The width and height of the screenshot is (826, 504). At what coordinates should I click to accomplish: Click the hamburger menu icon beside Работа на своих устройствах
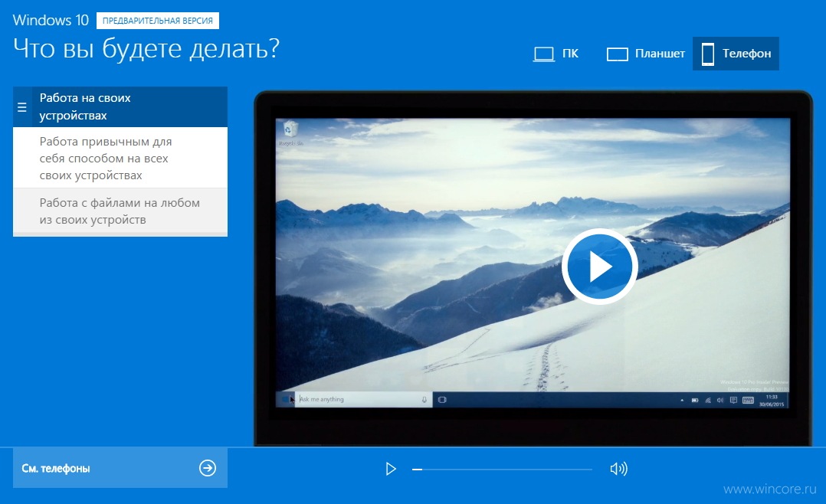(22, 107)
